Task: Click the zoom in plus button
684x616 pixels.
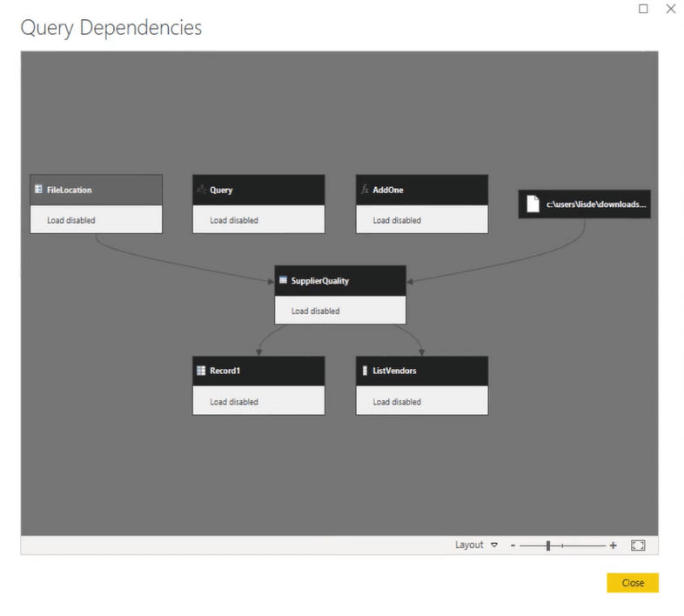Action: tap(613, 545)
